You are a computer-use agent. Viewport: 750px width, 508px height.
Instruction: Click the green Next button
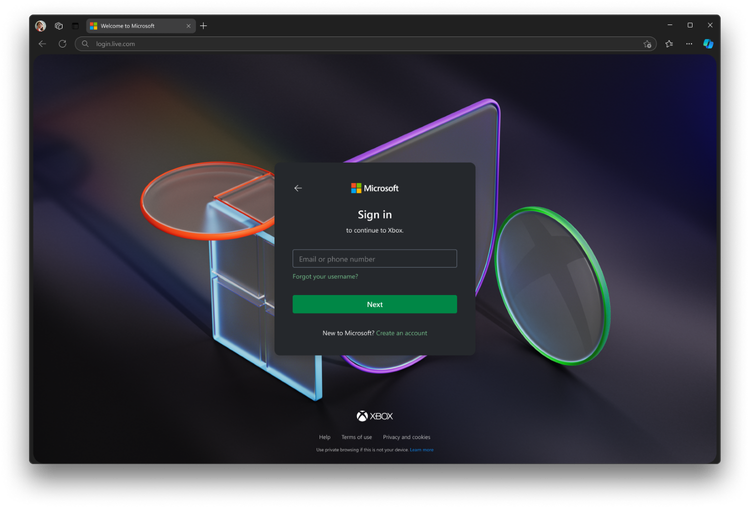[x=375, y=304]
